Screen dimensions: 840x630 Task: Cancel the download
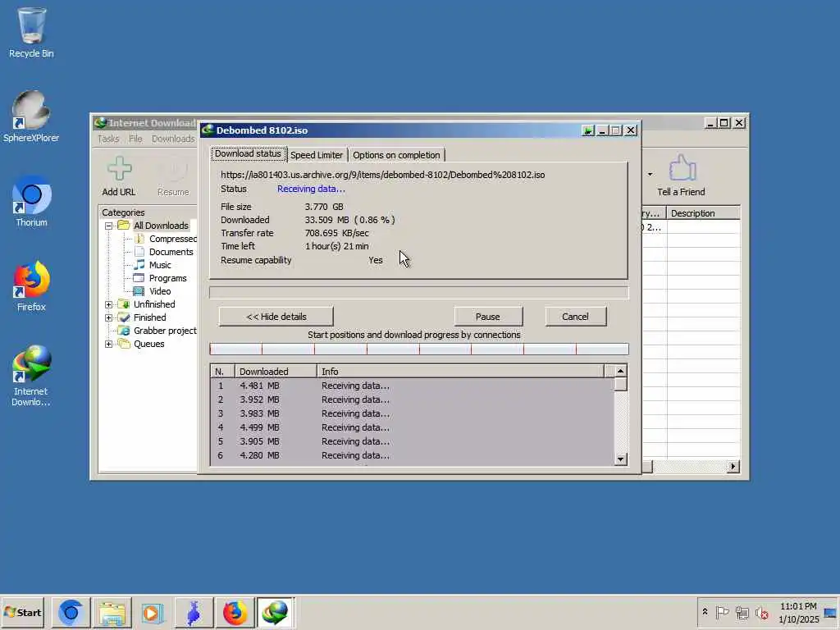(575, 317)
